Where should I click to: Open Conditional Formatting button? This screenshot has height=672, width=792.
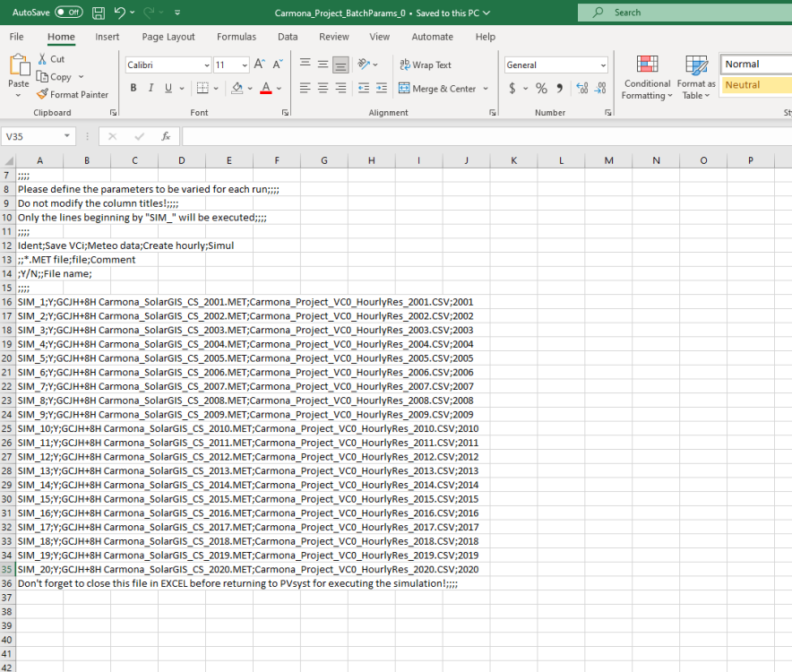647,77
